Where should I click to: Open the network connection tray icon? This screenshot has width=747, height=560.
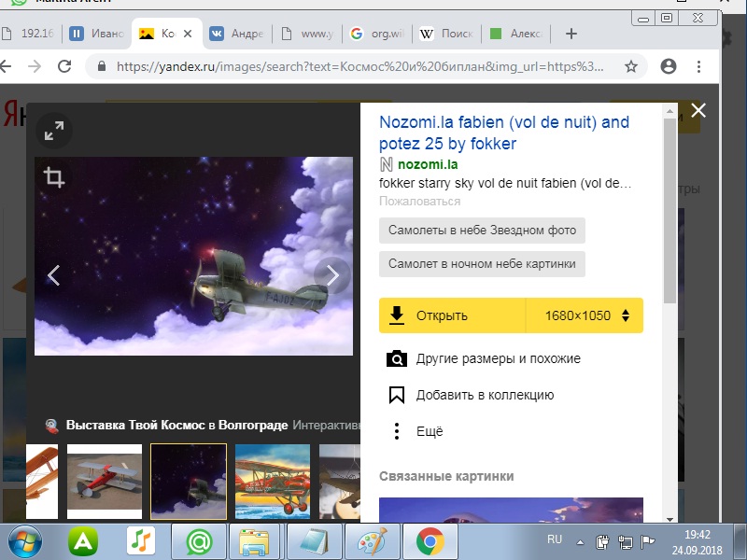[625, 542]
